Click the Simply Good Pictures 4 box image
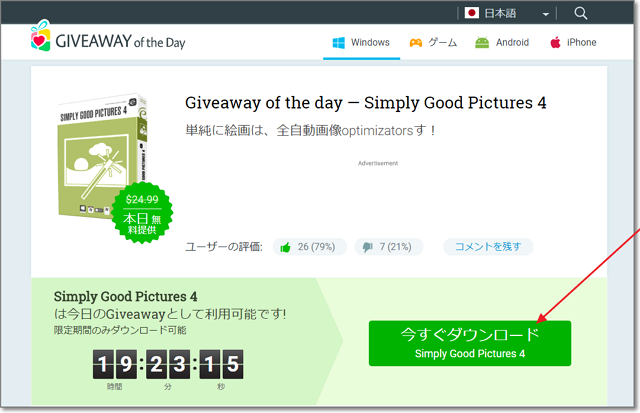This screenshot has height=413, width=640. [102, 156]
